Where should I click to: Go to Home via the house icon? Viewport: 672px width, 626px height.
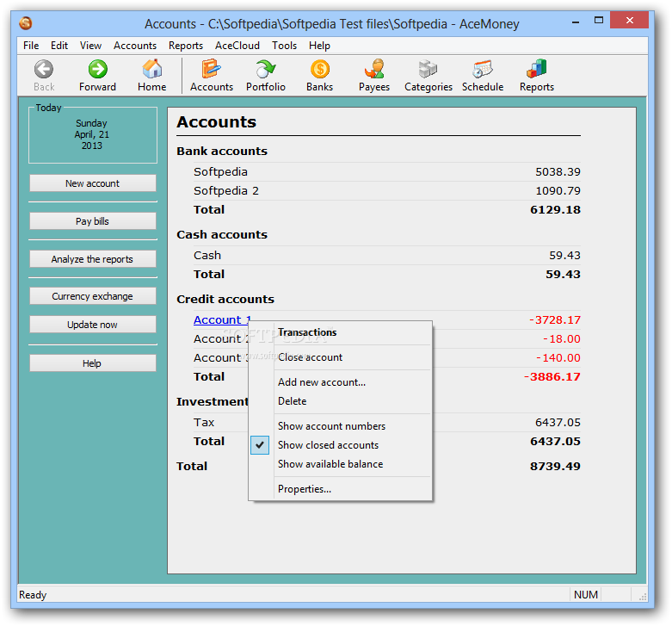(151, 69)
